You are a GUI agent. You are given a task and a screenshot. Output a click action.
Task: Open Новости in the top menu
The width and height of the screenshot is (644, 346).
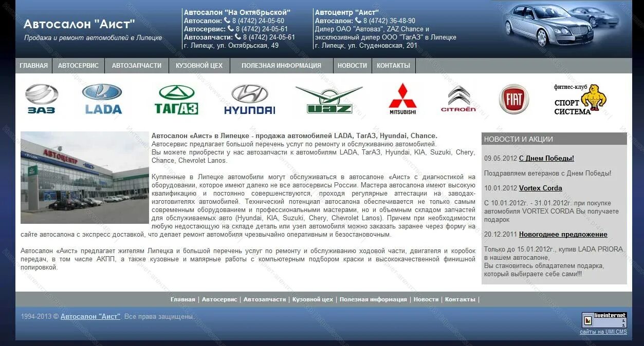coord(353,66)
